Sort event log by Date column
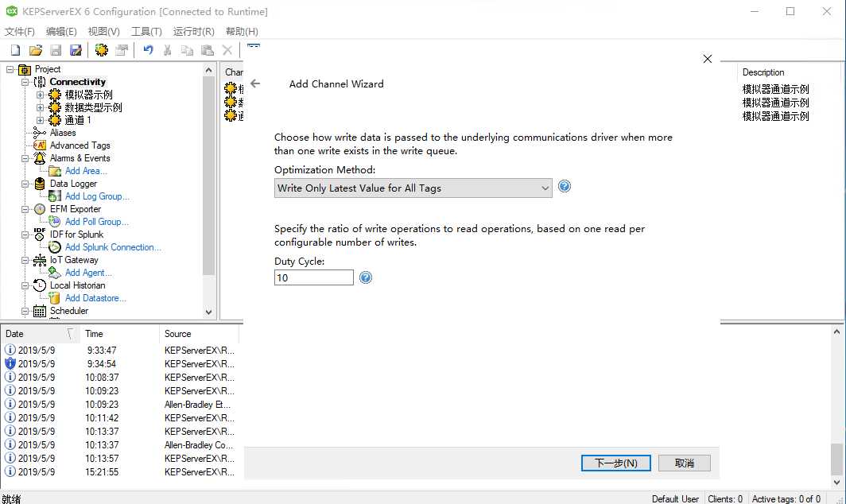Image resolution: width=846 pixels, height=504 pixels. click(40, 333)
